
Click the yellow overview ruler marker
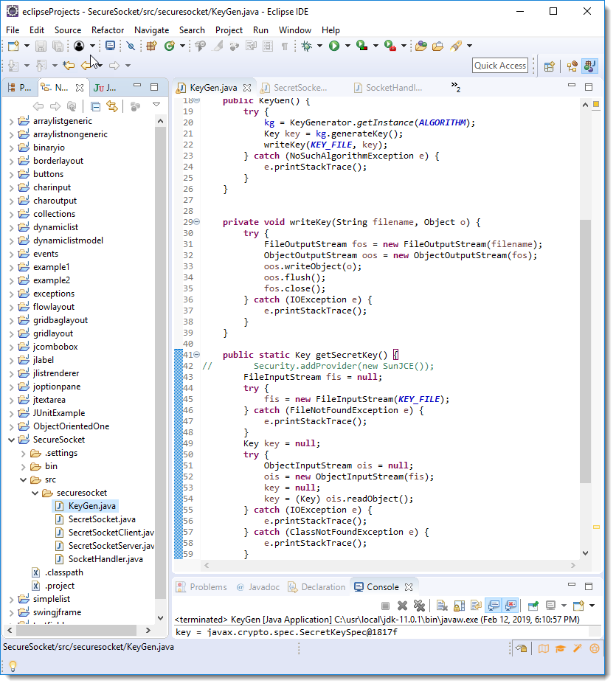(x=596, y=527)
